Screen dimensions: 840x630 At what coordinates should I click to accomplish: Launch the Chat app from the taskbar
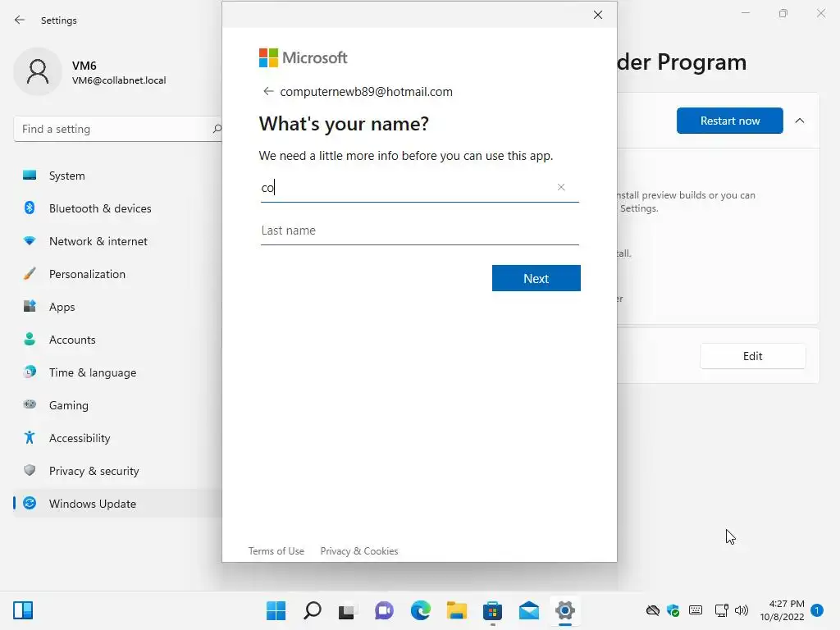(384, 610)
